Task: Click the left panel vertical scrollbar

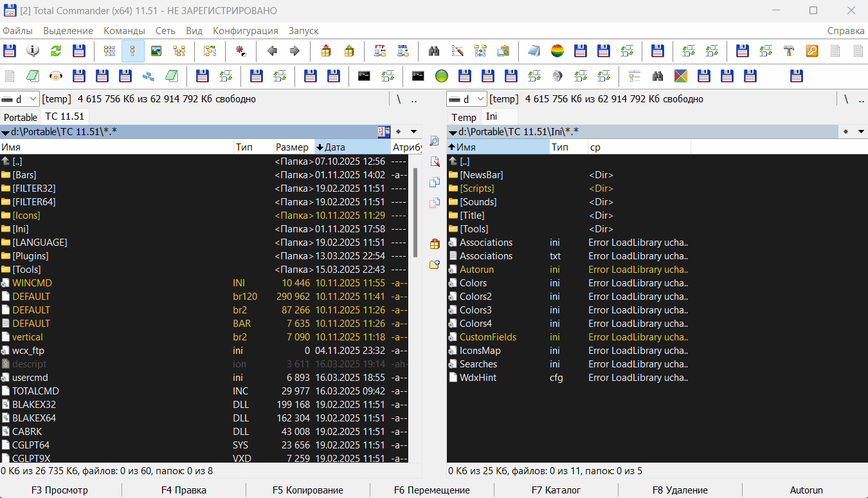Action: point(415,257)
